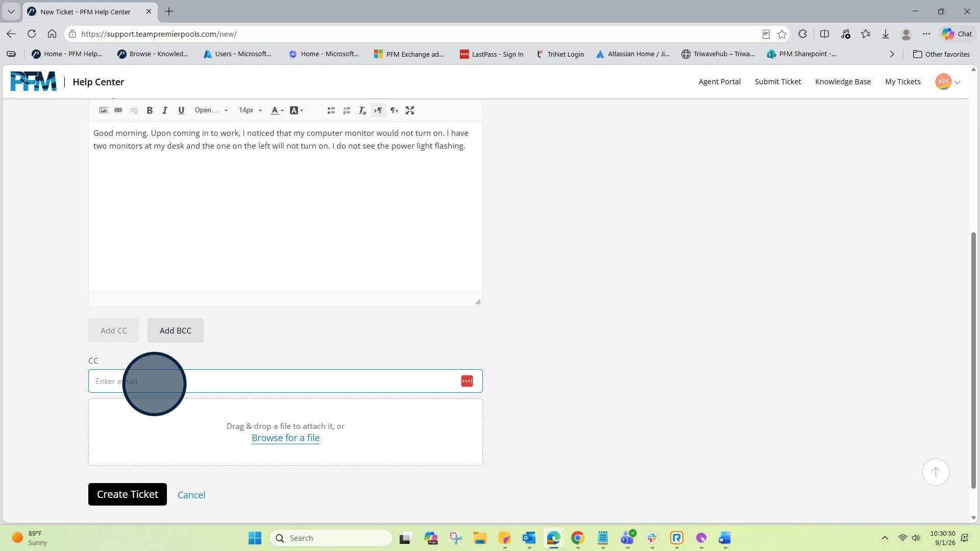
Task: Set text direction right to left
Action: pyautogui.click(x=394, y=110)
